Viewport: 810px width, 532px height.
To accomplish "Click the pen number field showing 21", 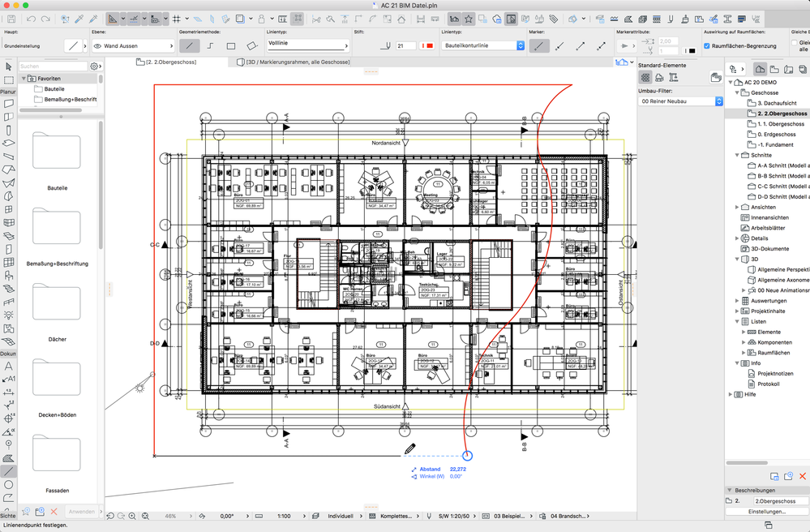I will click(x=405, y=46).
